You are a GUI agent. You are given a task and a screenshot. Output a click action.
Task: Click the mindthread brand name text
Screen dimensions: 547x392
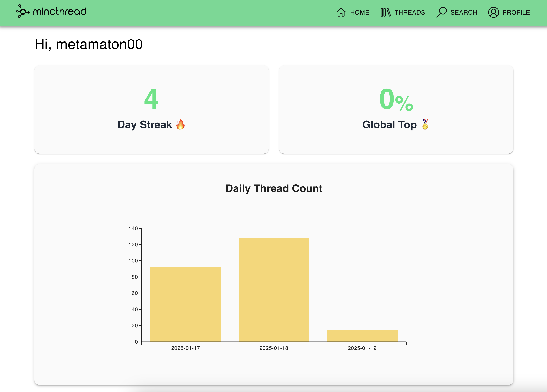click(x=60, y=11)
